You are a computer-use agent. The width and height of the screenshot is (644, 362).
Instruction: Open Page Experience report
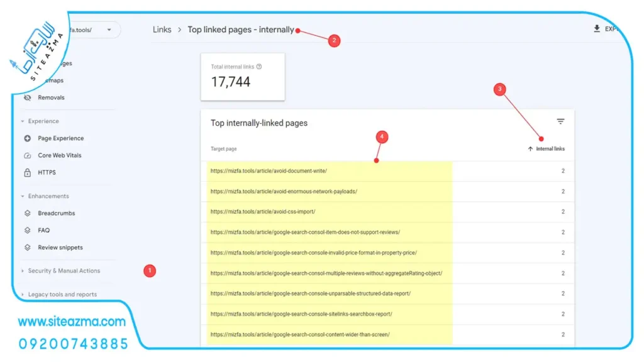pos(61,138)
